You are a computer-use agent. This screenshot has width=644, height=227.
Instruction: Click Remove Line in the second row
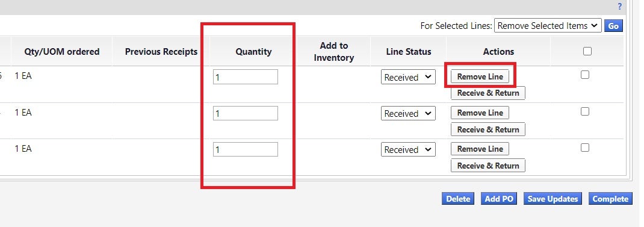pos(480,113)
